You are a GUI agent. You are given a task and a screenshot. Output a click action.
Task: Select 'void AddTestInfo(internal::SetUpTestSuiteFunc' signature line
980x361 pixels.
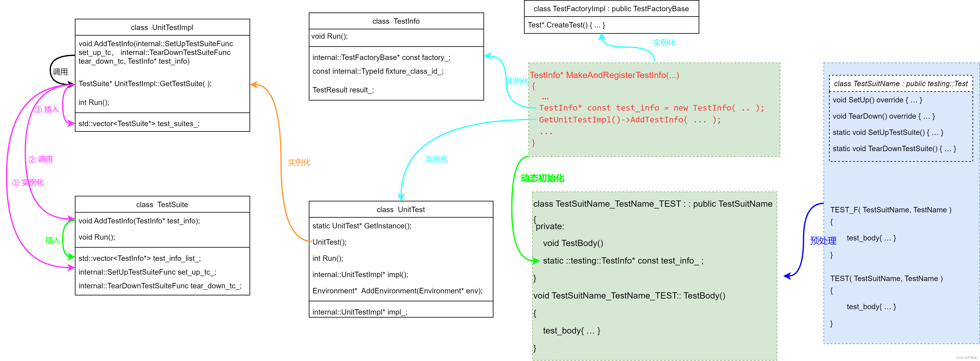click(x=156, y=44)
